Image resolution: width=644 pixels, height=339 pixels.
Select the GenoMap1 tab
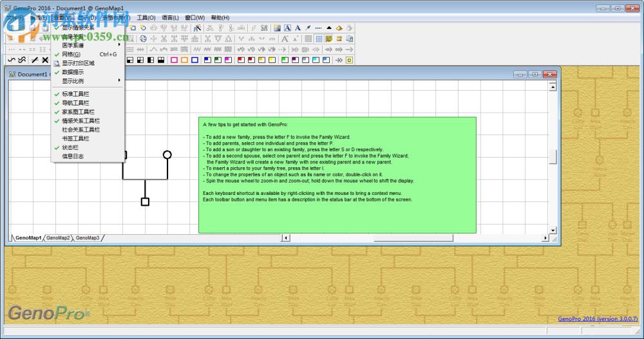click(x=28, y=238)
